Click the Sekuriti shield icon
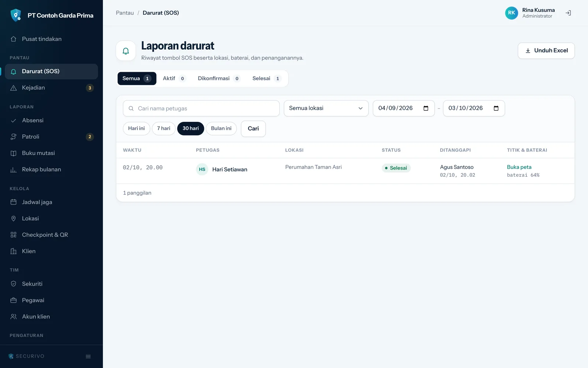 click(14, 284)
